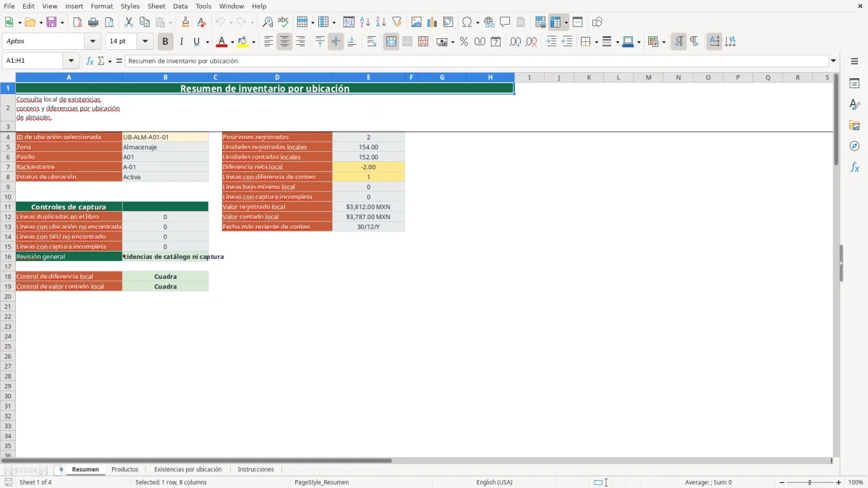
Task: Sort descending
Action: click(x=381, y=22)
